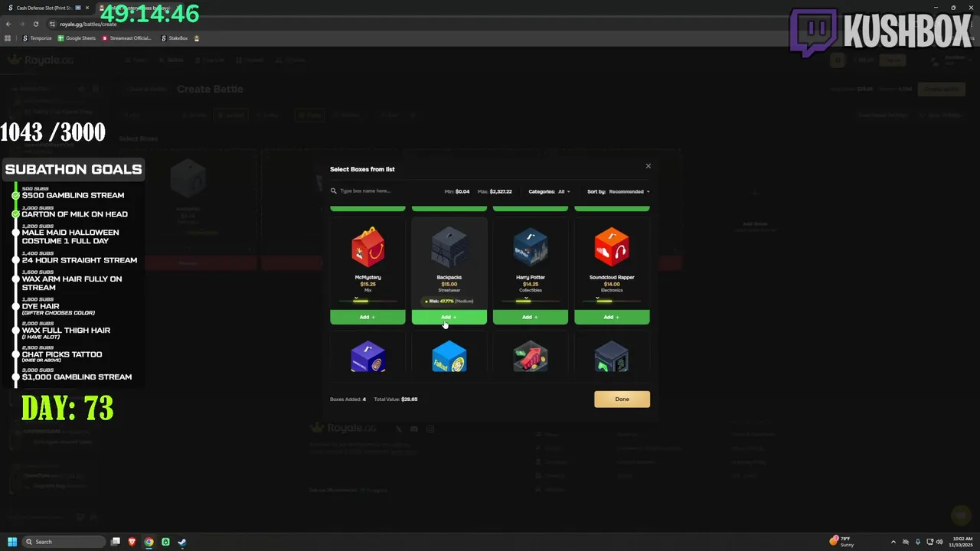Open site information icon in address bar
The width and height of the screenshot is (980, 551).
[52, 24]
